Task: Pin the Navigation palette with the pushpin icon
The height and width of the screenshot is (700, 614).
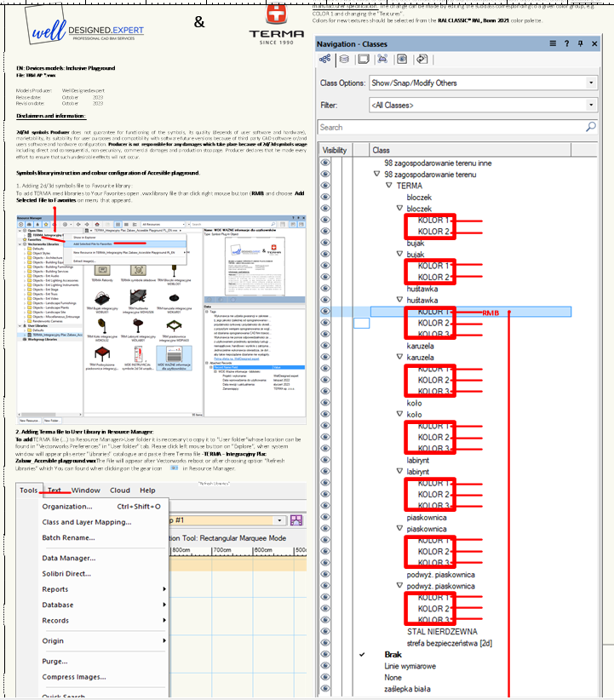Action: click(x=581, y=43)
